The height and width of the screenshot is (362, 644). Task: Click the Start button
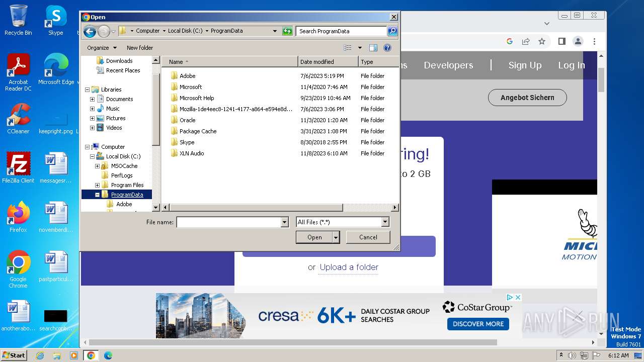14,355
